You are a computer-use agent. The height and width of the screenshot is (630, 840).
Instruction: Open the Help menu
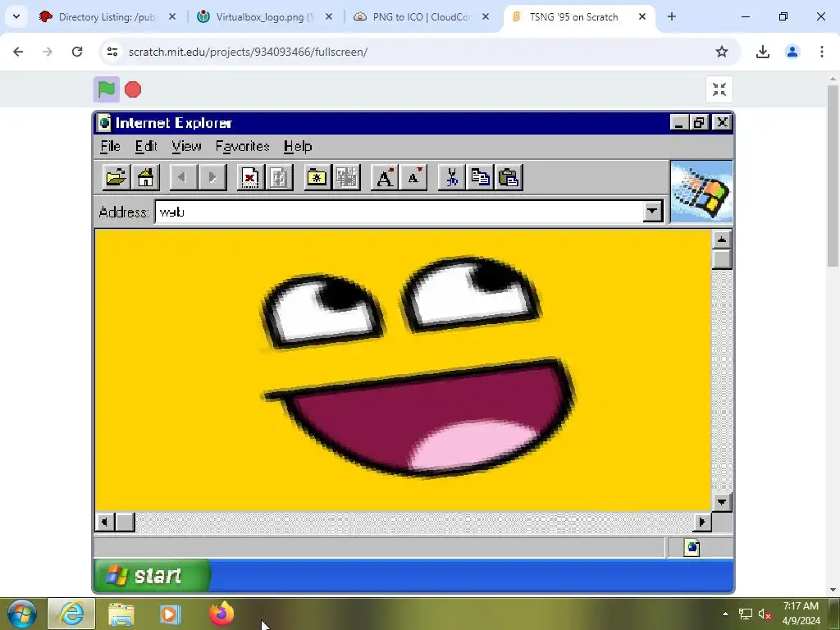(x=298, y=146)
